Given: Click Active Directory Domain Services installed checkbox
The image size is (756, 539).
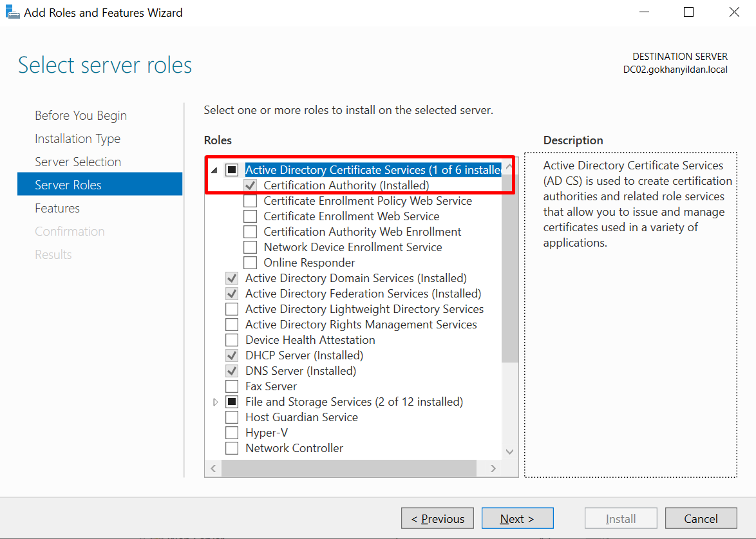Looking at the screenshot, I should pyautogui.click(x=232, y=278).
